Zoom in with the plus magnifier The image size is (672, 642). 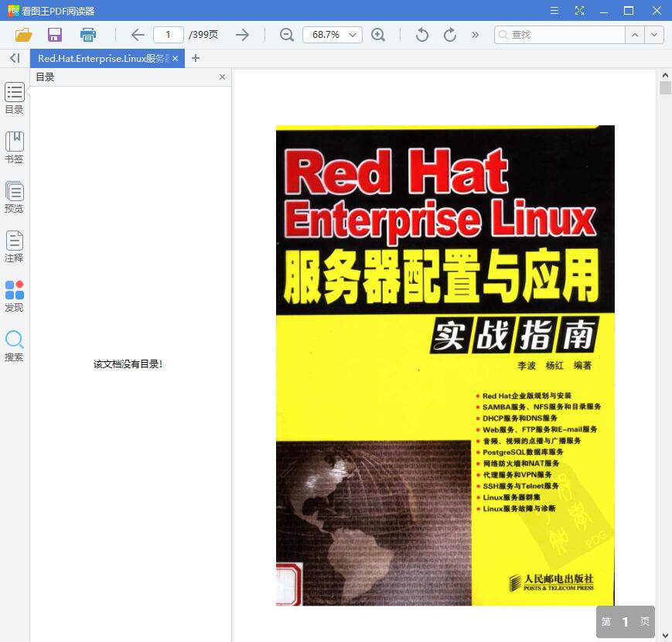click(378, 35)
